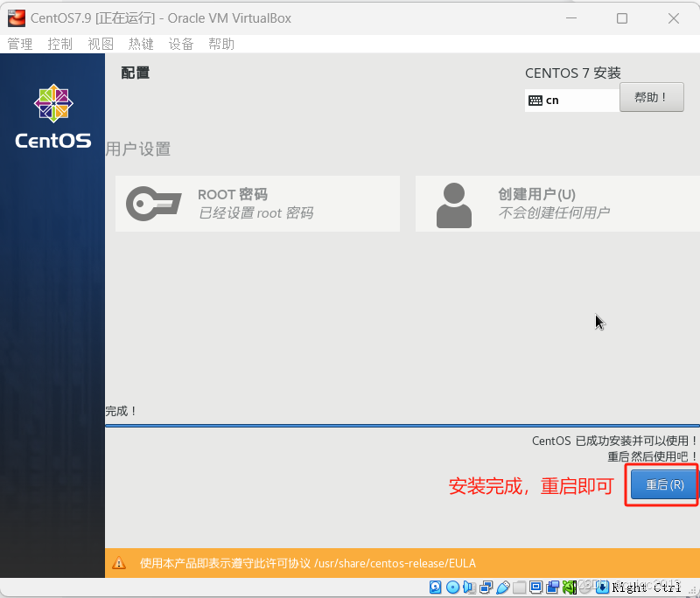
Task: Minimize the VirtualBox window
Action: (x=571, y=18)
